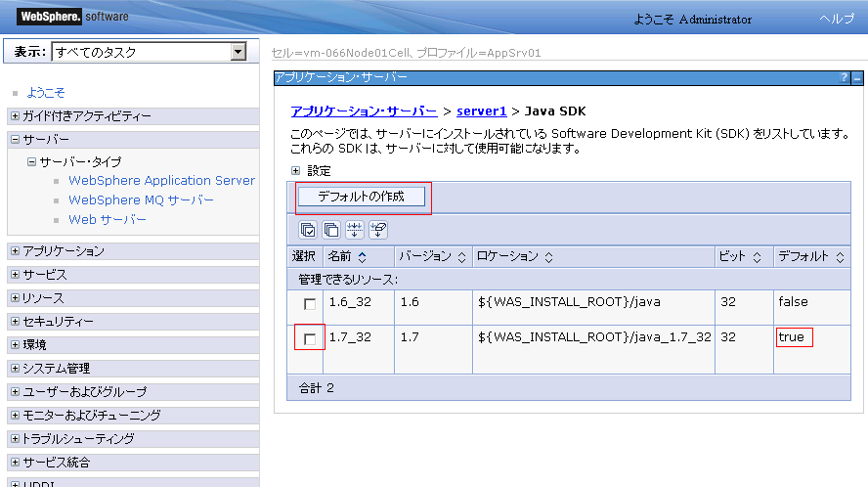Open Web サーバー link
Image resolution: width=868 pixels, height=487 pixels.
pos(108,219)
